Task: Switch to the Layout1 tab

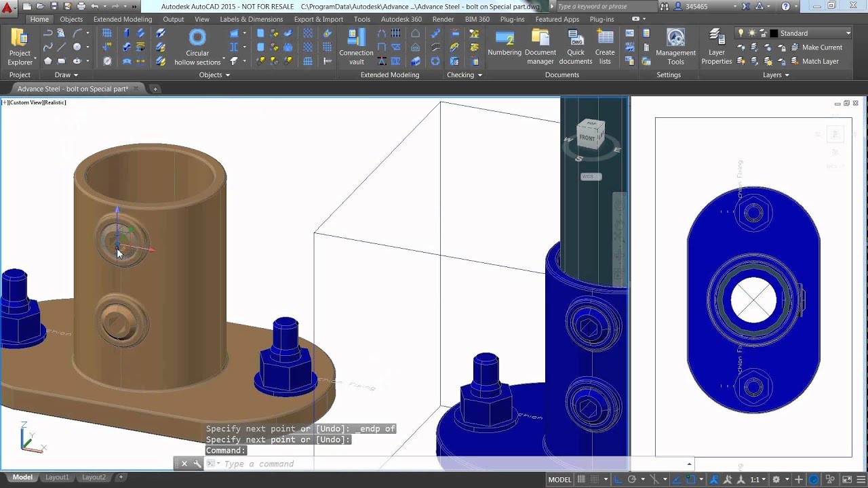Action: click(x=57, y=477)
